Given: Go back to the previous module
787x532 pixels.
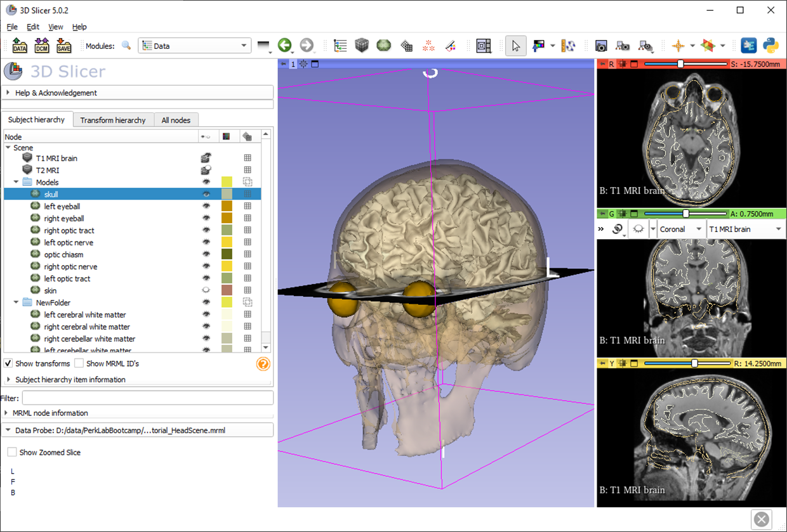Looking at the screenshot, I should 284,45.
